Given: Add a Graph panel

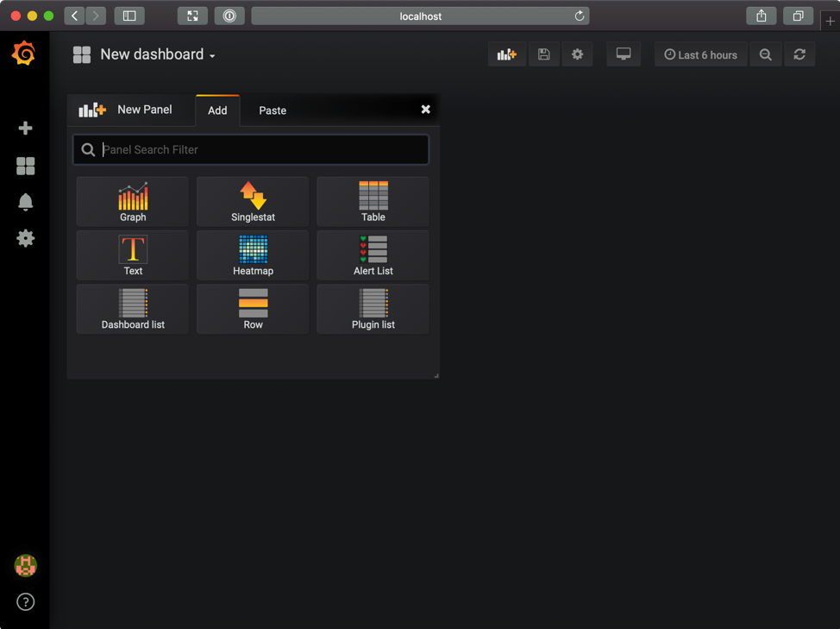Looking at the screenshot, I should point(133,201).
